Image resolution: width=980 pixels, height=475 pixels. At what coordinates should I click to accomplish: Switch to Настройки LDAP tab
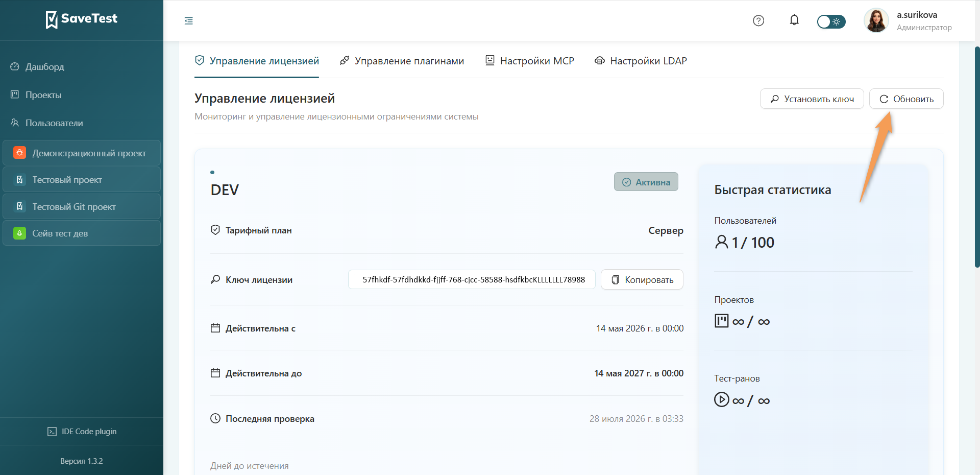click(641, 61)
